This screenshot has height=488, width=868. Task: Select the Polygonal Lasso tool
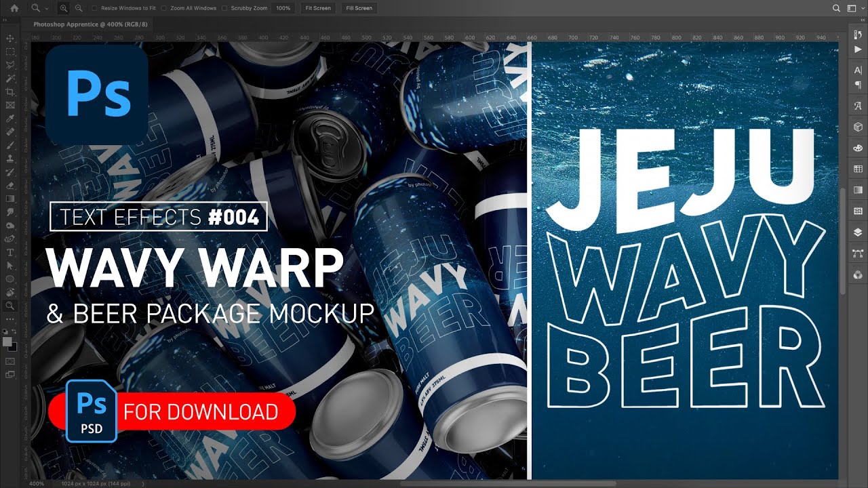pos(10,65)
